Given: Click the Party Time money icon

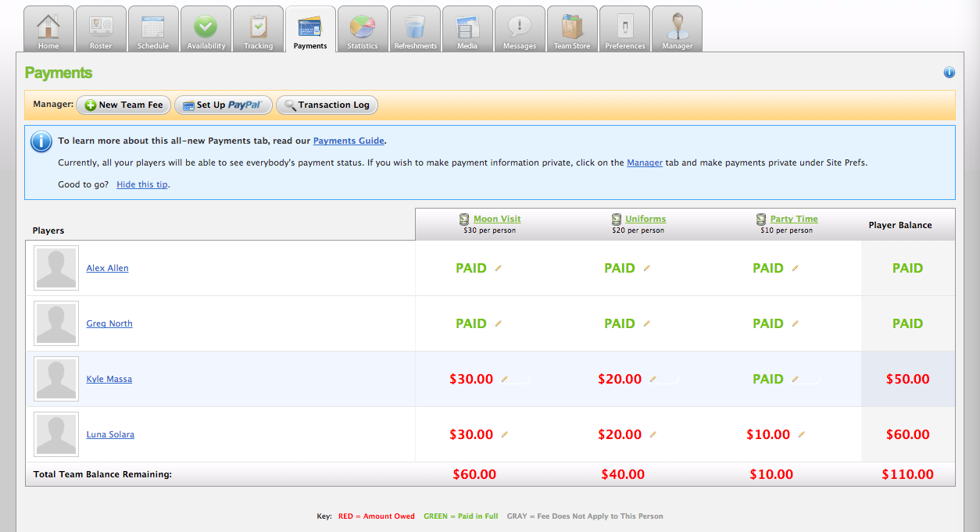Looking at the screenshot, I should click(761, 219).
